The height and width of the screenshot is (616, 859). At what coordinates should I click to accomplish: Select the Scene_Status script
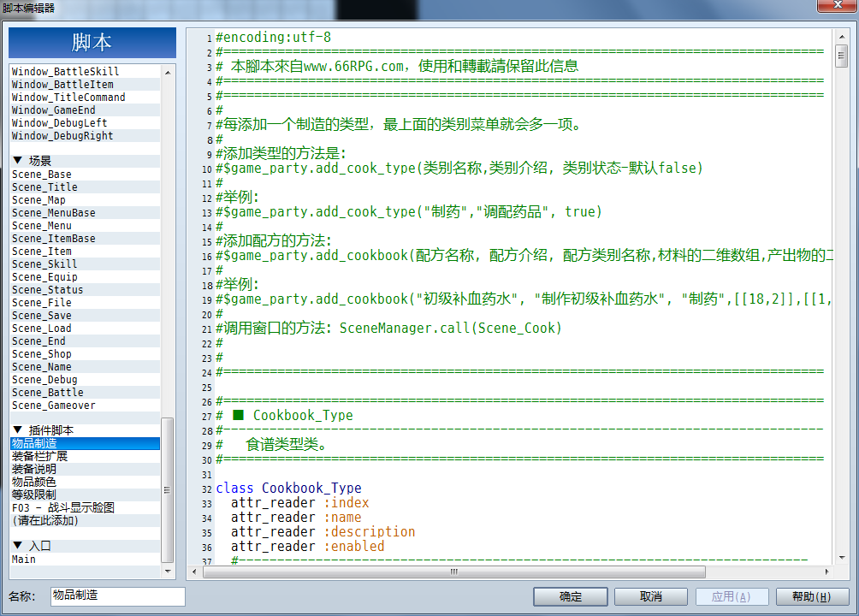[x=85, y=290]
